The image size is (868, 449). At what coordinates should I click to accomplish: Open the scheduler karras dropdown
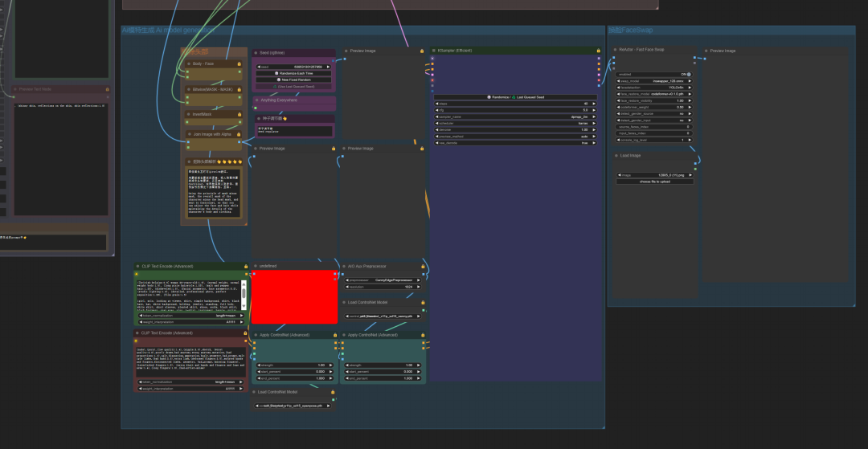click(x=515, y=124)
